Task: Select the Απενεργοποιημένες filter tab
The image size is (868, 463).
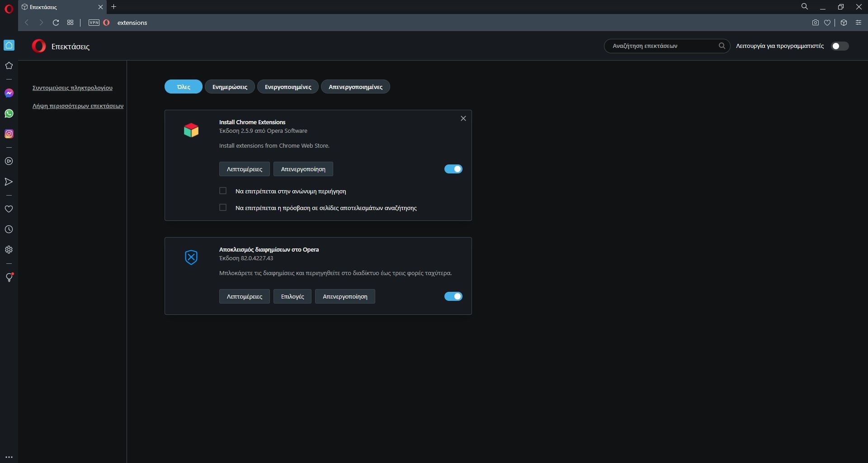Action: point(355,87)
